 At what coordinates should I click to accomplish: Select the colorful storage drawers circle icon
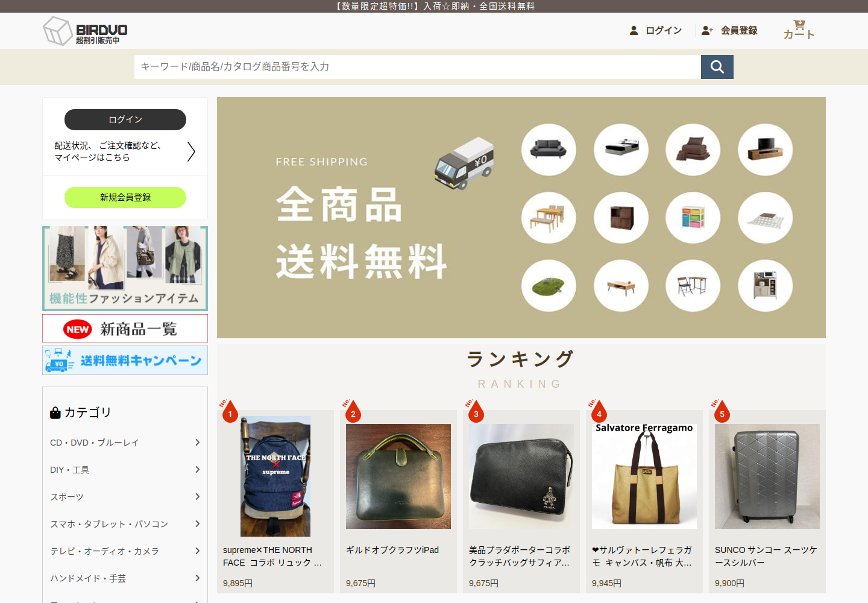coord(693,218)
